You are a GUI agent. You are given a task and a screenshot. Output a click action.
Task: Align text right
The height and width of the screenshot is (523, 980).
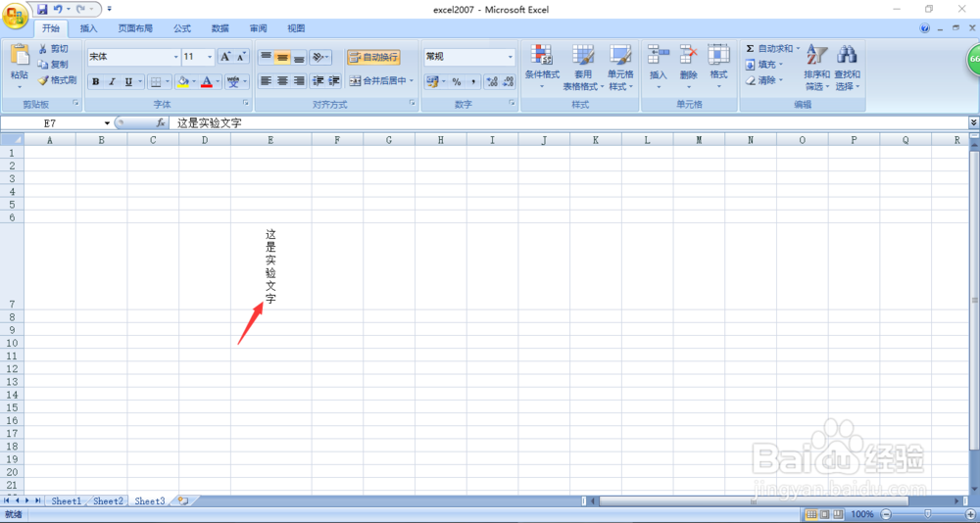pos(299,80)
